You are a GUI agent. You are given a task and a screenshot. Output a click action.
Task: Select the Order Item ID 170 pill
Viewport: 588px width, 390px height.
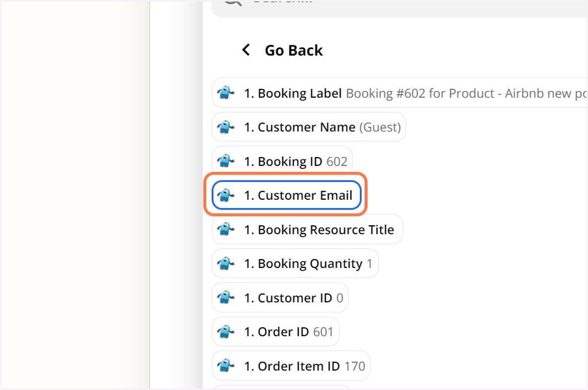pyautogui.click(x=291, y=366)
